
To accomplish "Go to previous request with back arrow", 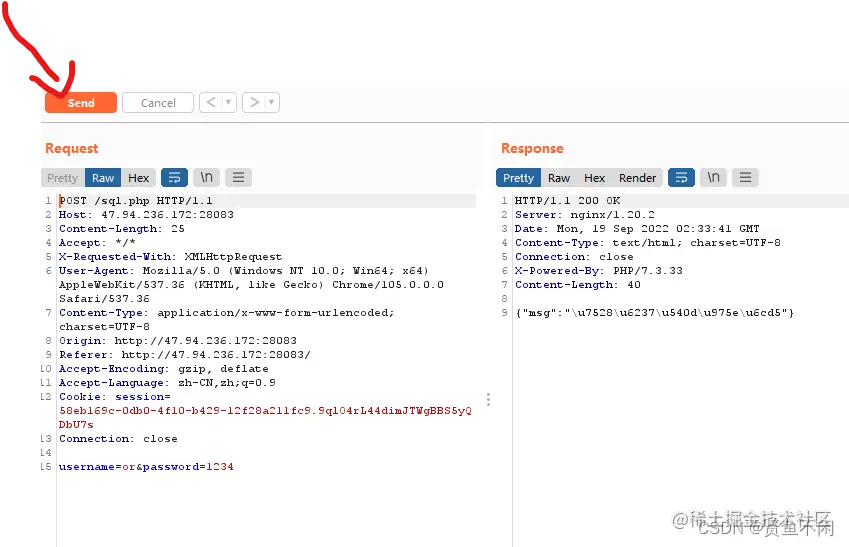I will pos(211,102).
